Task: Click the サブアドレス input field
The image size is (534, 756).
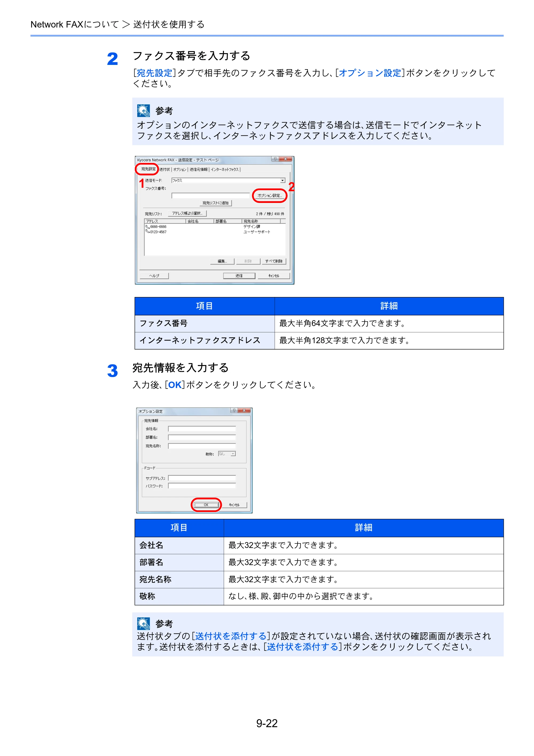Action: coord(202,478)
